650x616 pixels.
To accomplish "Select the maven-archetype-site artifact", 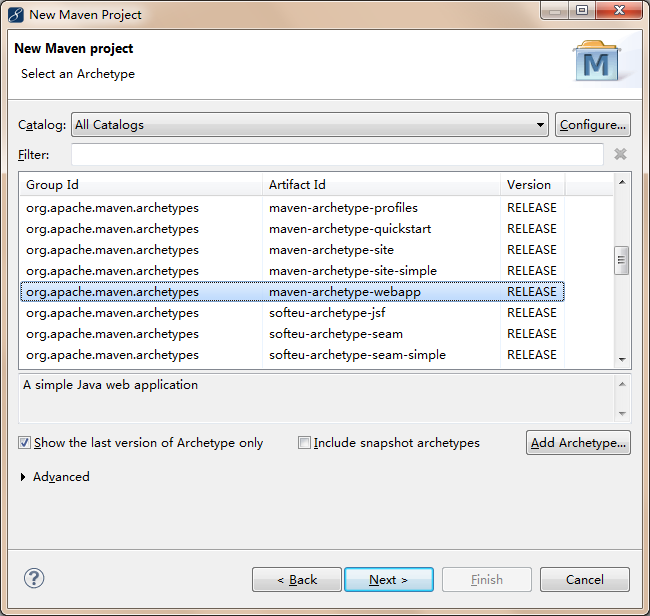I will (331, 250).
